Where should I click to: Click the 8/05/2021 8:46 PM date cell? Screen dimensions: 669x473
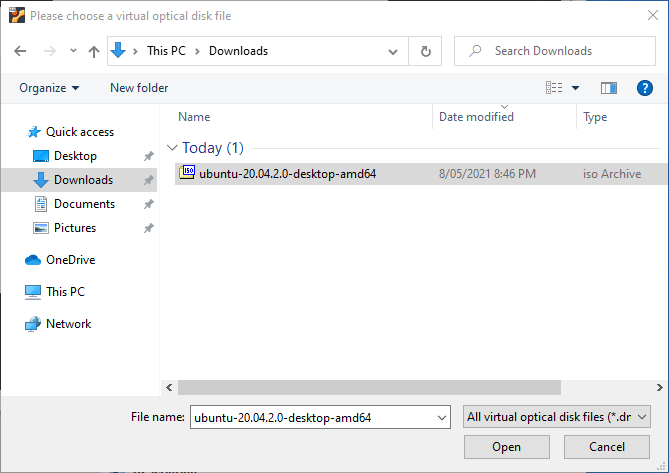click(487, 174)
